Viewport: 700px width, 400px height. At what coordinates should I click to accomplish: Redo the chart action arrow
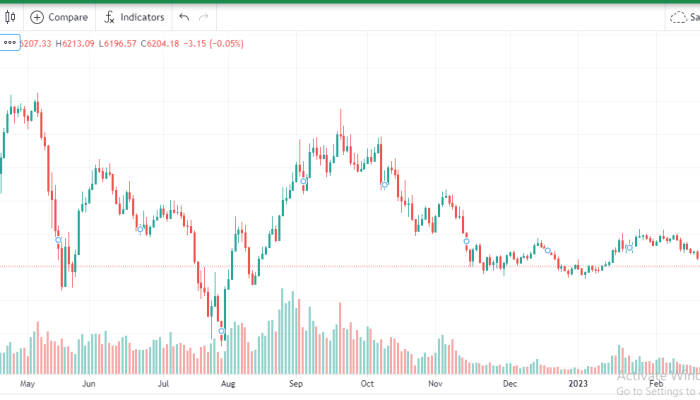[204, 17]
